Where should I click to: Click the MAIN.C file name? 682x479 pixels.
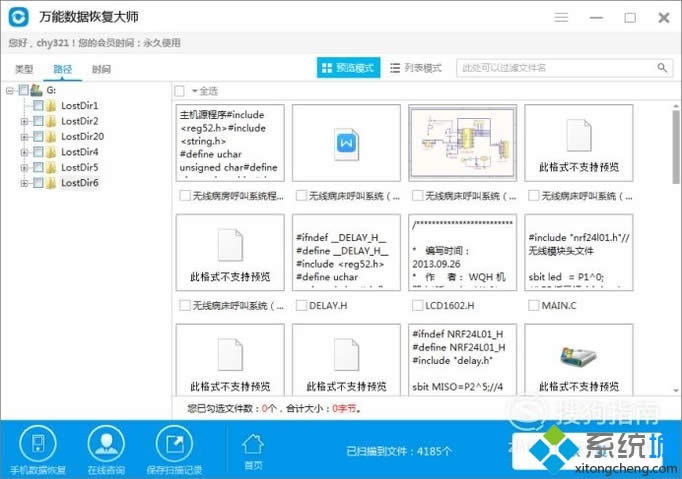coord(558,305)
